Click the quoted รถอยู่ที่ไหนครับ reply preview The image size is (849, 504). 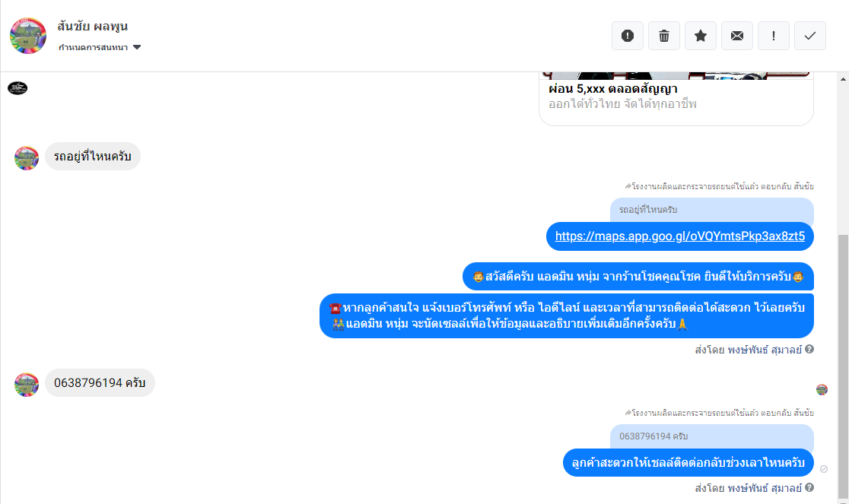coord(711,210)
